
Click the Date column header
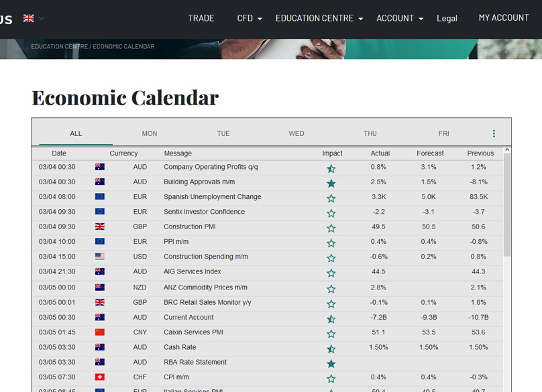coord(59,153)
